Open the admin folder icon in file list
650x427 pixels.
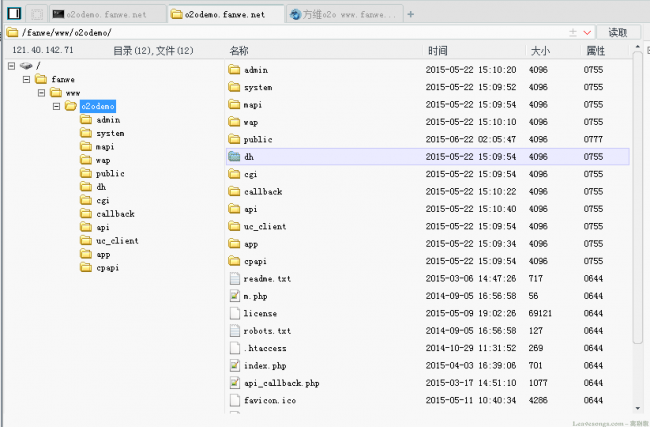coord(234,70)
